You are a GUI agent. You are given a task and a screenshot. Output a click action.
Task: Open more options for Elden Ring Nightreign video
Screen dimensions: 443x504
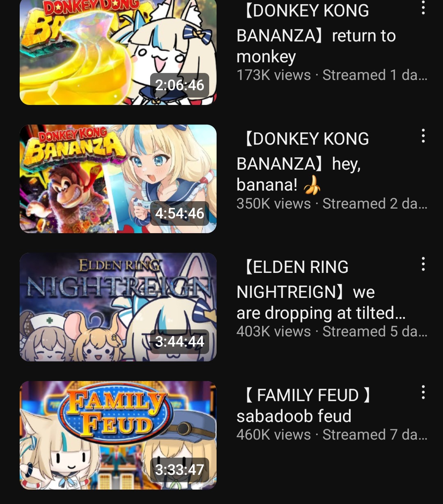(423, 264)
